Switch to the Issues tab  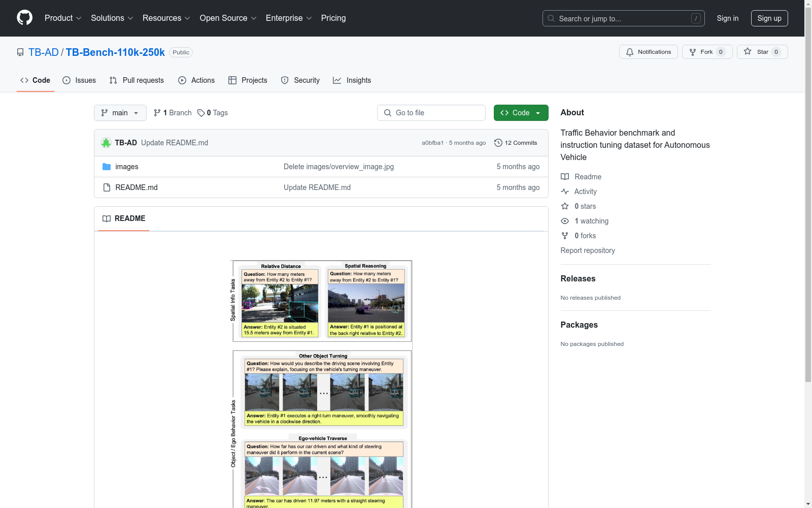(79, 80)
